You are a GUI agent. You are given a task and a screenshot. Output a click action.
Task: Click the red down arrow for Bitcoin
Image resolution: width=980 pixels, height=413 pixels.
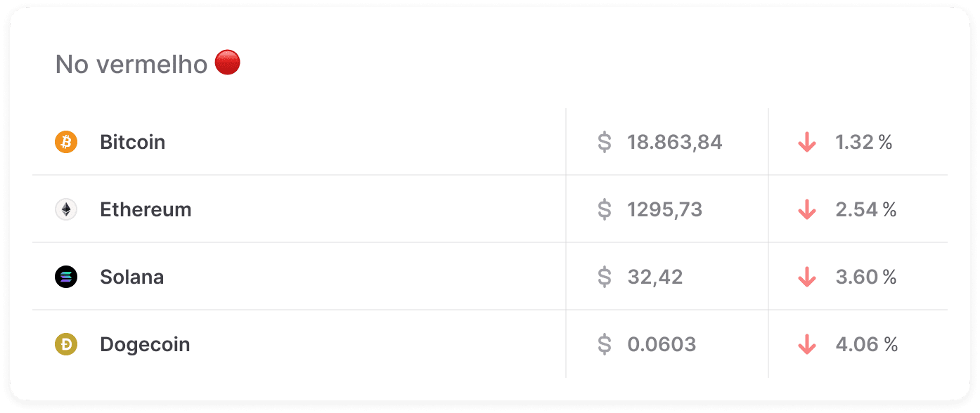tap(807, 142)
